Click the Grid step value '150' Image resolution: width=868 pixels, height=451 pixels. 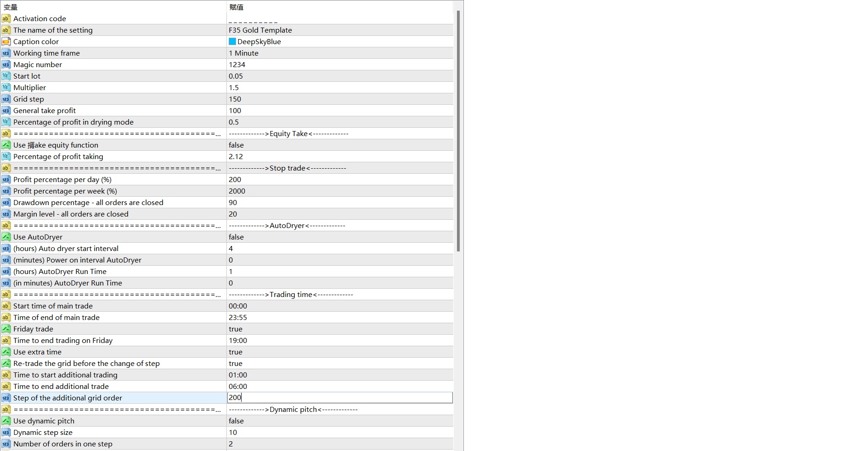point(235,99)
